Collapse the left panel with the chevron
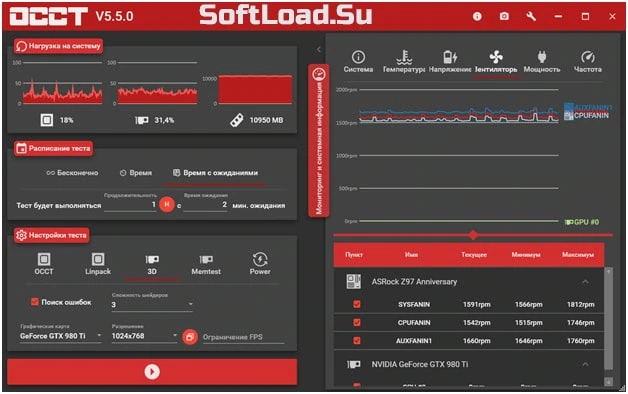The height and width of the screenshot is (394, 628). click(319, 49)
